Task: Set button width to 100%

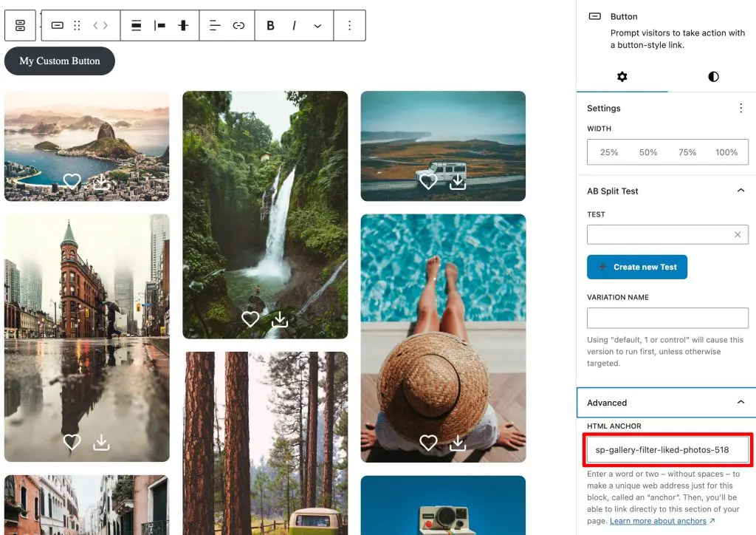Action: pyautogui.click(x=726, y=152)
